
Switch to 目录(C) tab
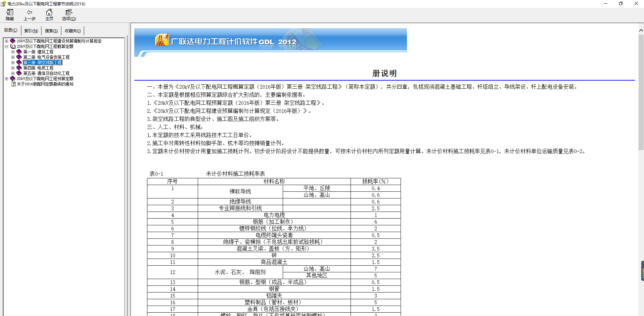tap(11, 30)
